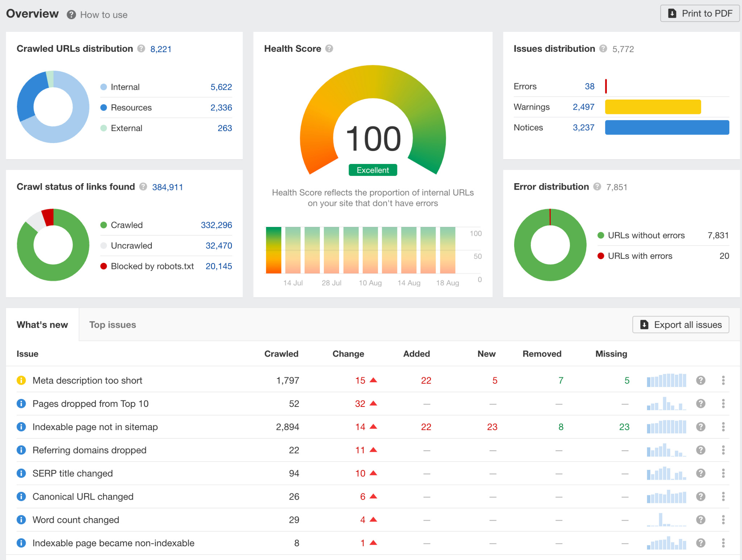The image size is (742, 560).
Task: Click the info icon next to Word count changed
Action: [21, 519]
